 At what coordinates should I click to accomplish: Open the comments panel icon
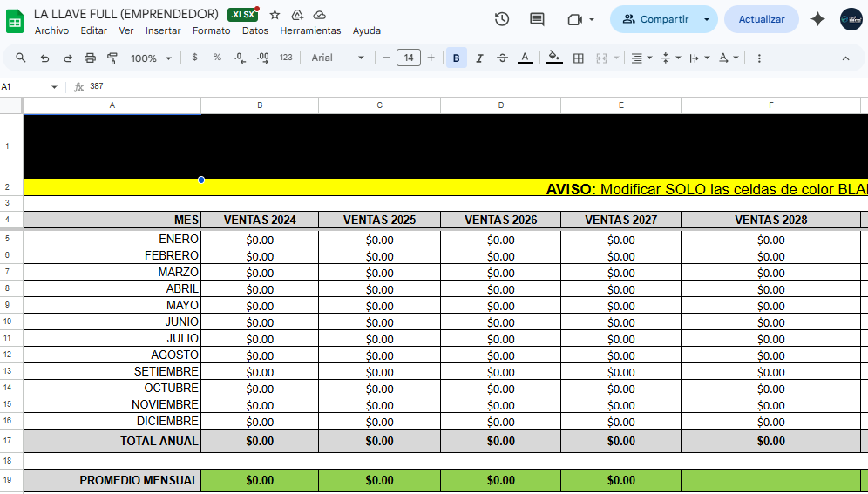pos(537,19)
